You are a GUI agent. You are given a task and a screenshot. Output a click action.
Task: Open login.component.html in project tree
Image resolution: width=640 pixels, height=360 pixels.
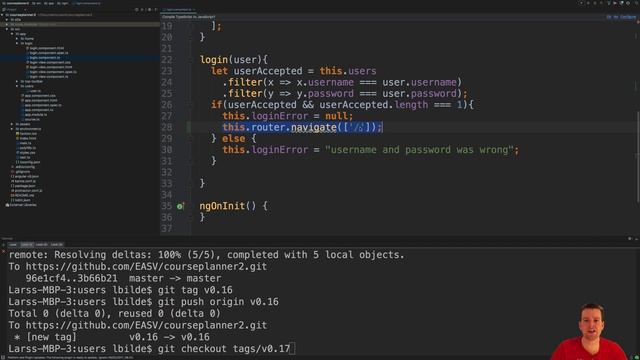click(47, 48)
